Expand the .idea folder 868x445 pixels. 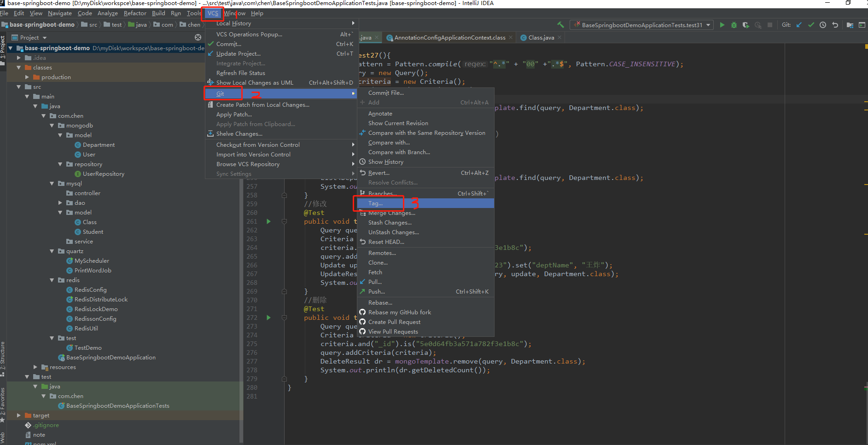[x=19, y=58]
